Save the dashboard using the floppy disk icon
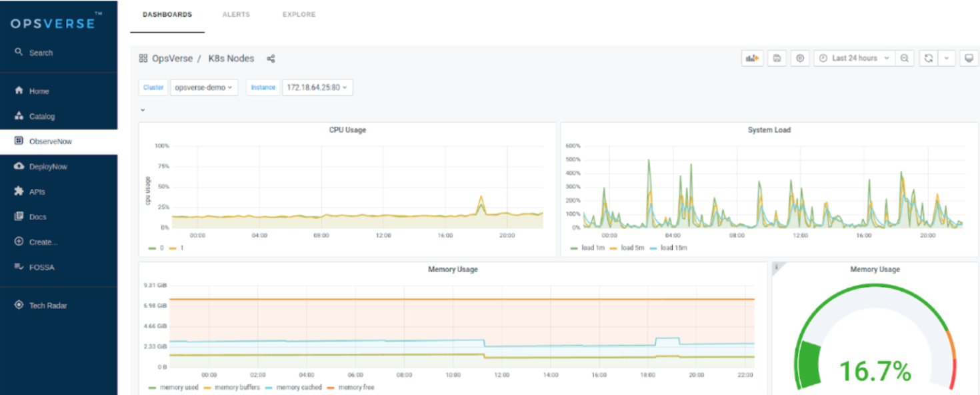 [x=777, y=59]
